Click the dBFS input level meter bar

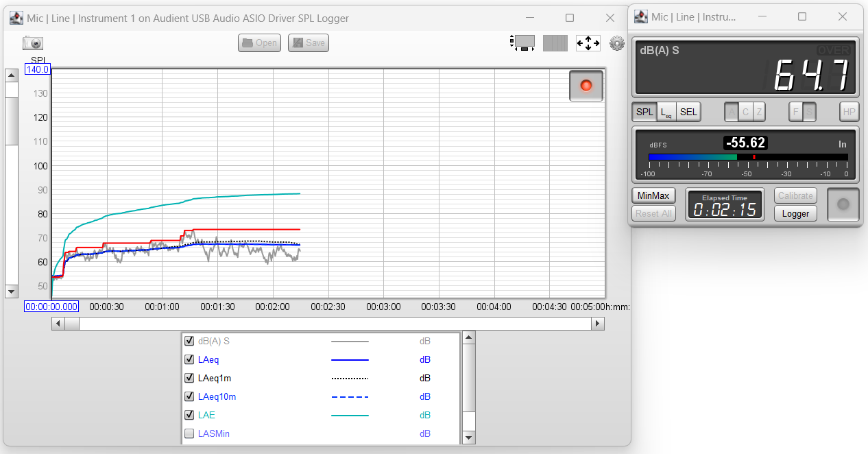pyautogui.click(x=748, y=157)
